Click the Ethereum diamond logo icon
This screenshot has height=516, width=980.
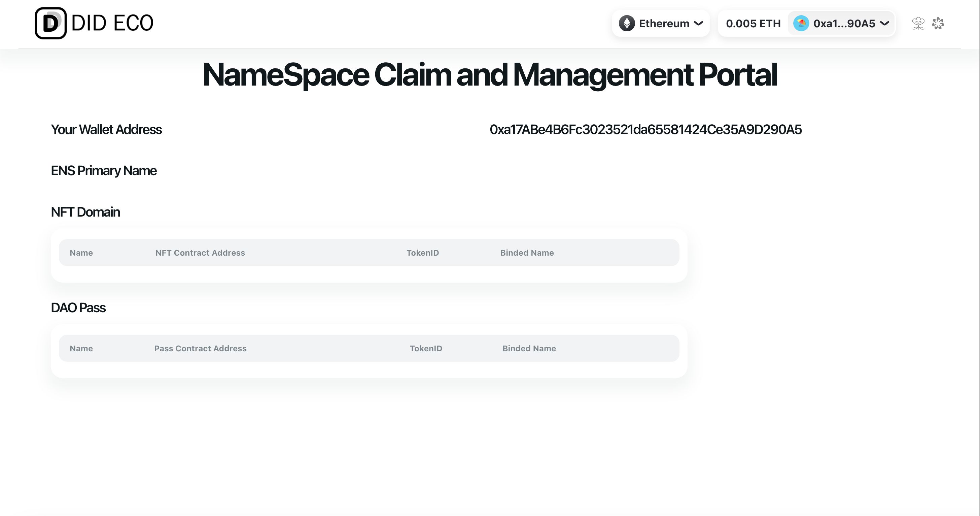pyautogui.click(x=627, y=24)
